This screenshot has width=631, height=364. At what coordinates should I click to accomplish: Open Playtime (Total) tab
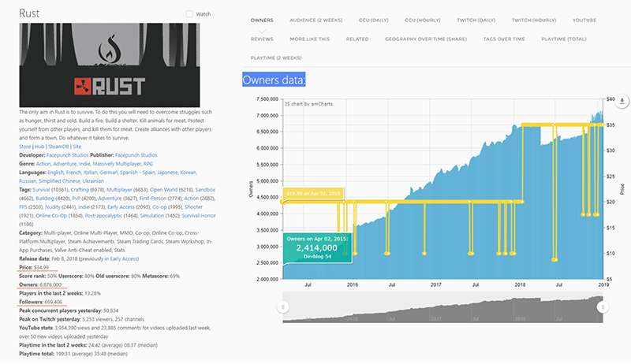[x=564, y=39]
